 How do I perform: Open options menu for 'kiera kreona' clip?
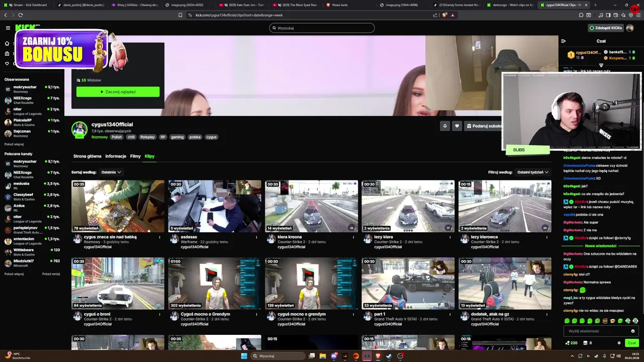coord(353,237)
